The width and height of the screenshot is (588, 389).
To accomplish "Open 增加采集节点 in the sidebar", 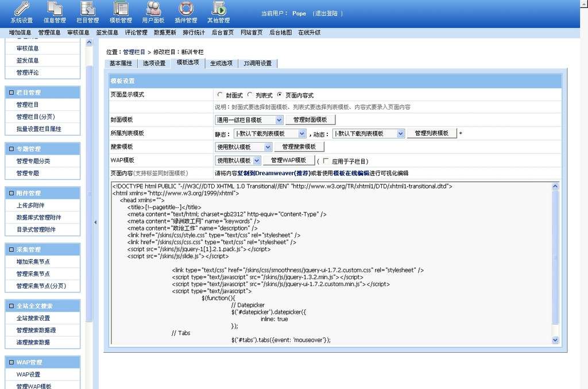I will (x=33, y=261).
